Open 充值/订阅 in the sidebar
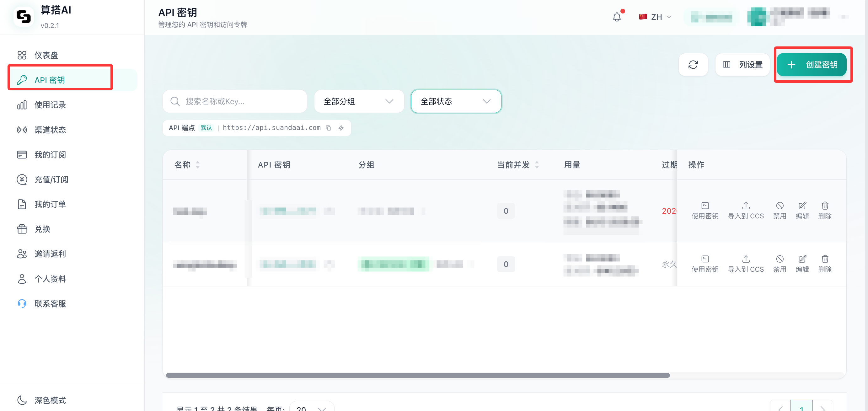Viewport: 868px width, 411px height. 72,179
